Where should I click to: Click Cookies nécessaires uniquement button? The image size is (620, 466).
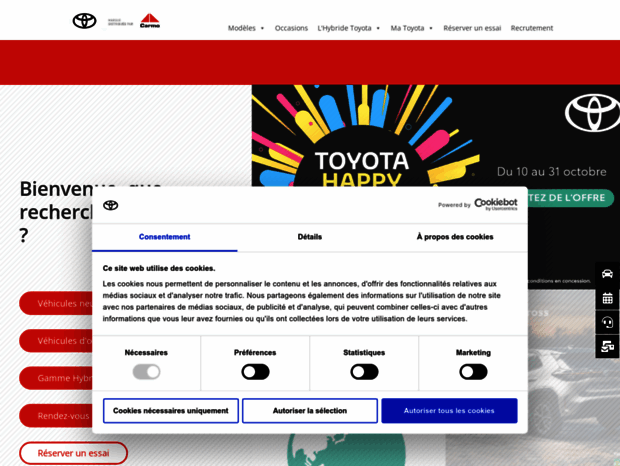tap(171, 411)
